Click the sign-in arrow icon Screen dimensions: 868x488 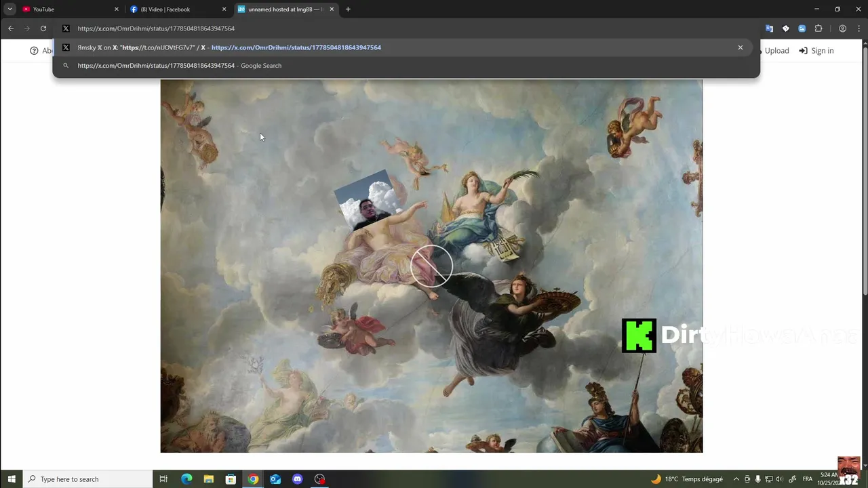[x=804, y=51]
